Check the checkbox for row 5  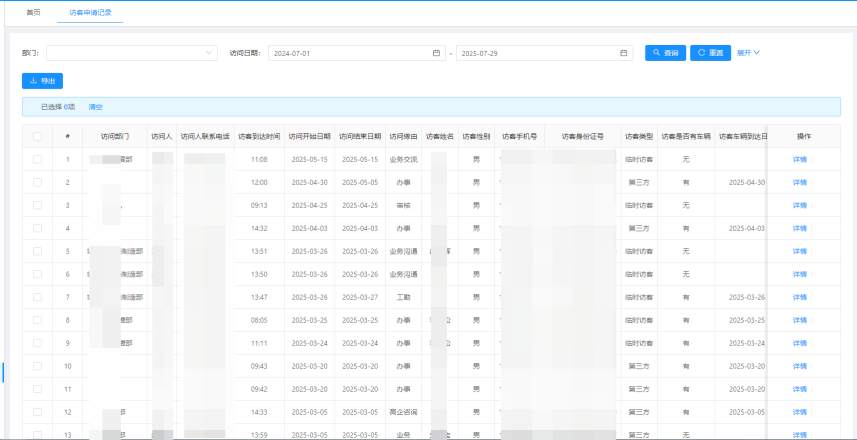(37, 251)
